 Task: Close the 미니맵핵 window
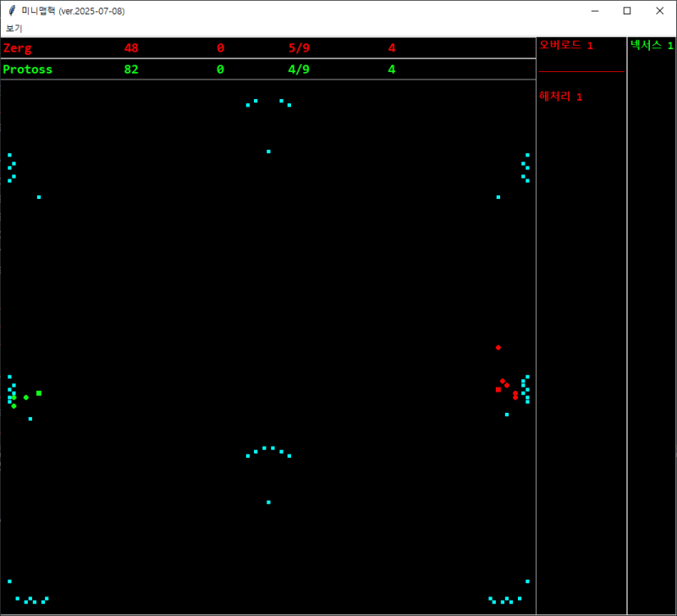pyautogui.click(x=659, y=11)
